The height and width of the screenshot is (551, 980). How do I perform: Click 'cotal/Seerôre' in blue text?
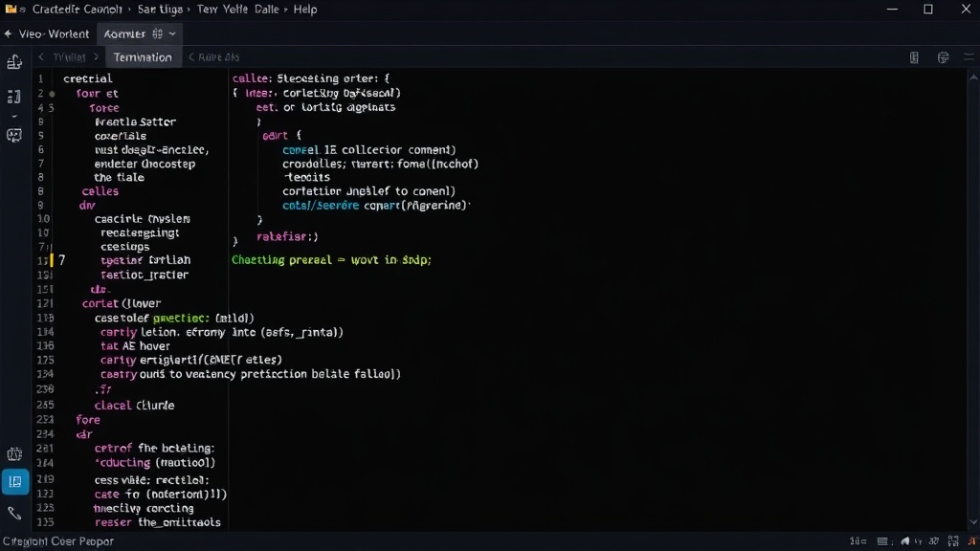(321, 205)
